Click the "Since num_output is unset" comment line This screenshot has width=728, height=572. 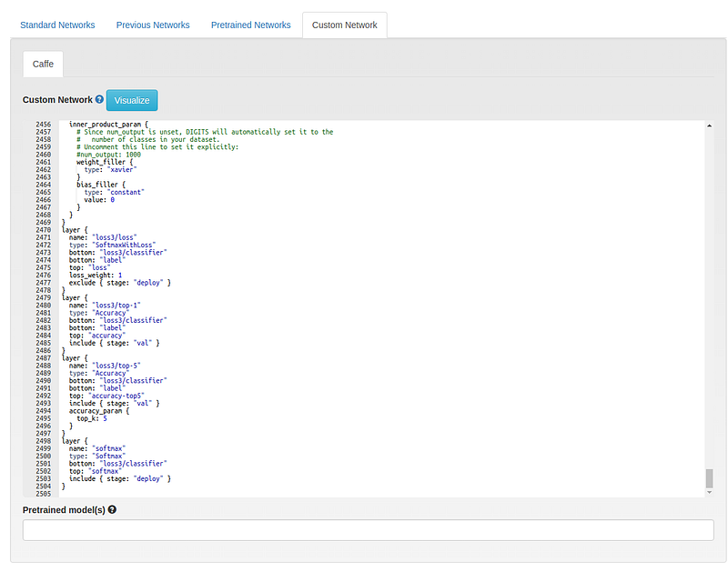click(x=205, y=132)
